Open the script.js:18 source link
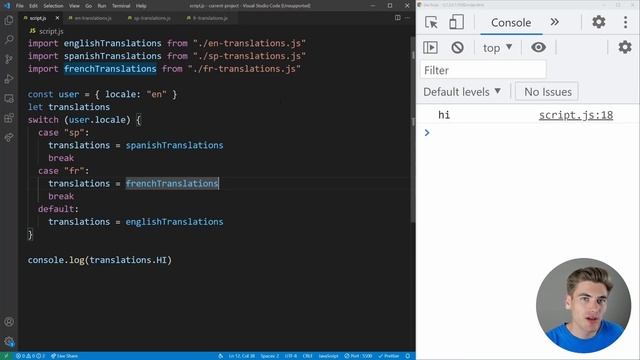Screen dimensions: 640x360 (576, 115)
